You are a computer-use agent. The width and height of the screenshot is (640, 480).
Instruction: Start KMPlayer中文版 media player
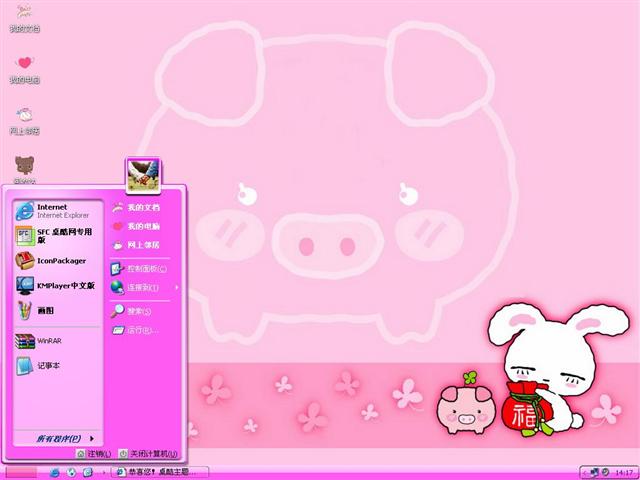tap(58, 286)
